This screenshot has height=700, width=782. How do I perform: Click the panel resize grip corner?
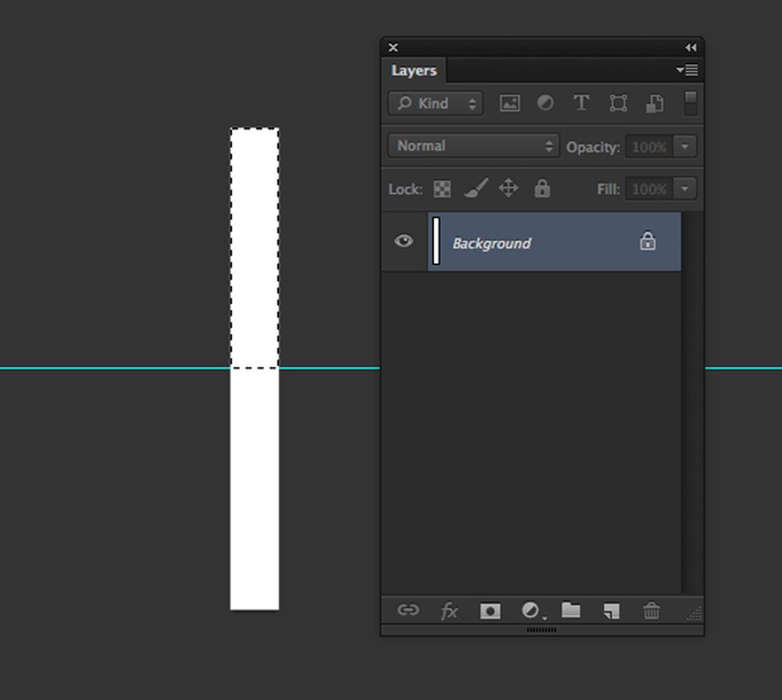[x=695, y=613]
